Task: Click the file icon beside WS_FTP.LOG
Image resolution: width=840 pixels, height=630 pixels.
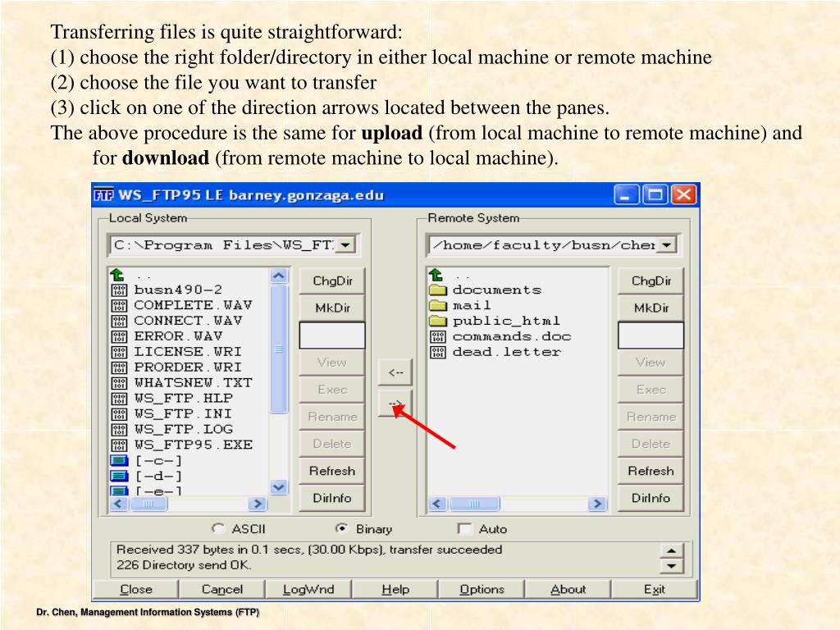Action: pyautogui.click(x=119, y=430)
